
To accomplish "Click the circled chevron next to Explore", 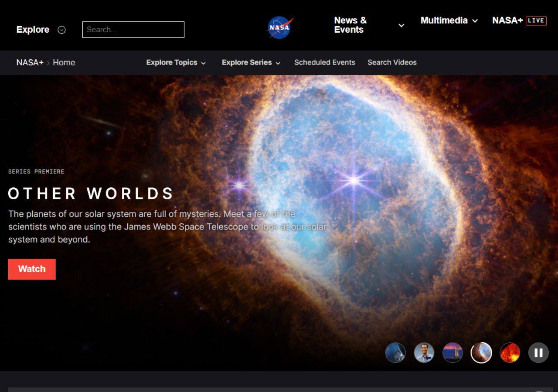I will click(61, 30).
